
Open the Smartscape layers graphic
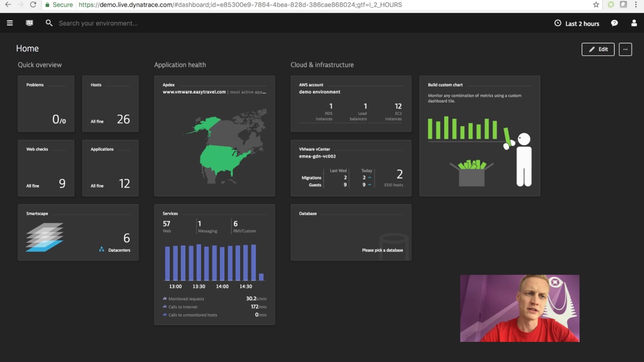(x=45, y=237)
